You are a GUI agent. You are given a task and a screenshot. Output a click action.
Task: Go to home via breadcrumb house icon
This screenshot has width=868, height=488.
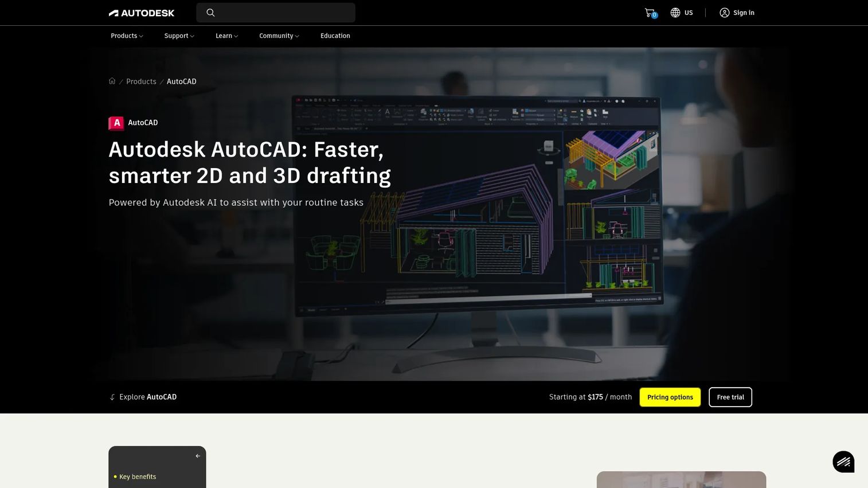[112, 81]
